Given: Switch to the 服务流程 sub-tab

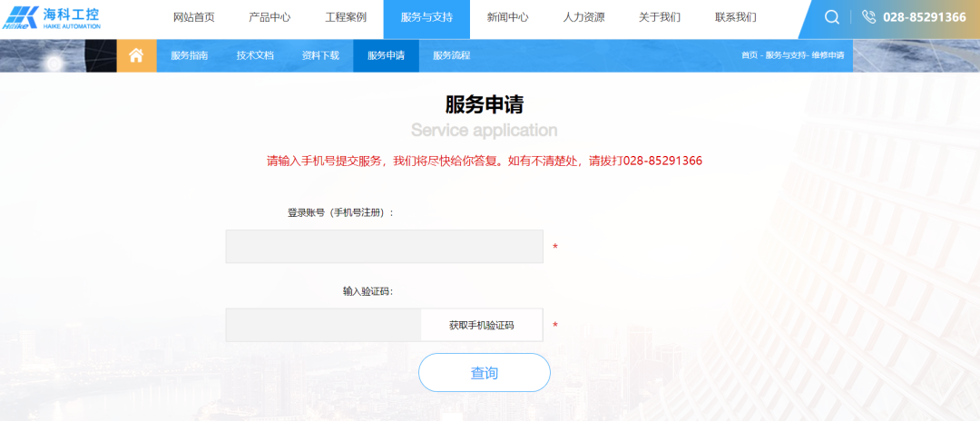Looking at the screenshot, I should click(451, 55).
